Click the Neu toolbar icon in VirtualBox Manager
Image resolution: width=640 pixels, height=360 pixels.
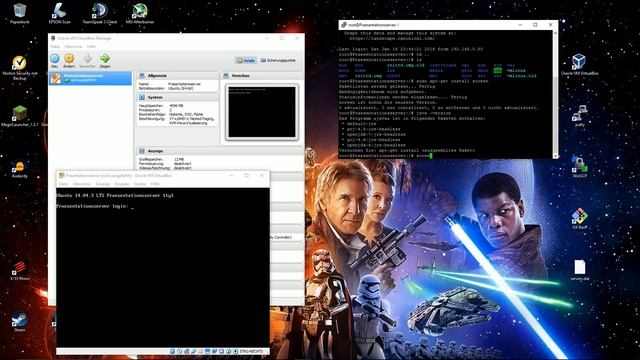[55, 60]
